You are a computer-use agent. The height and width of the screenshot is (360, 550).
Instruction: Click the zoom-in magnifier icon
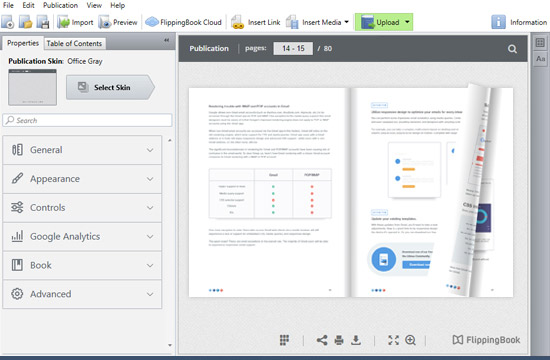(x=410, y=340)
